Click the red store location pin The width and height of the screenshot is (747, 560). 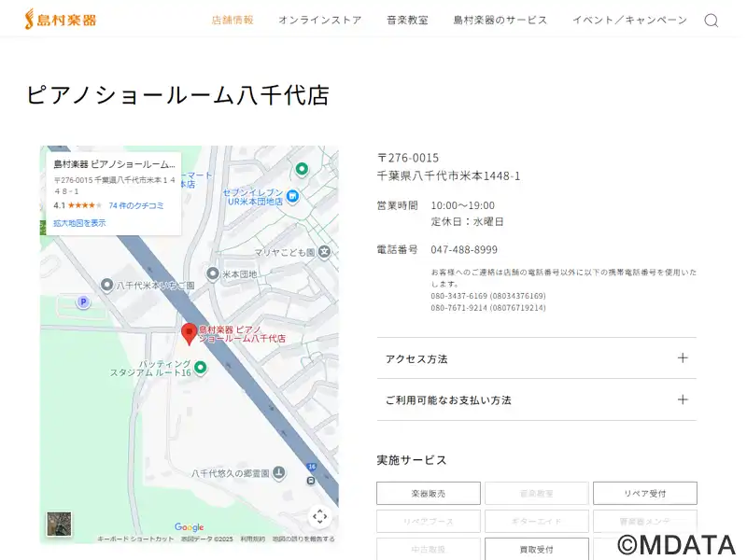pos(189,333)
